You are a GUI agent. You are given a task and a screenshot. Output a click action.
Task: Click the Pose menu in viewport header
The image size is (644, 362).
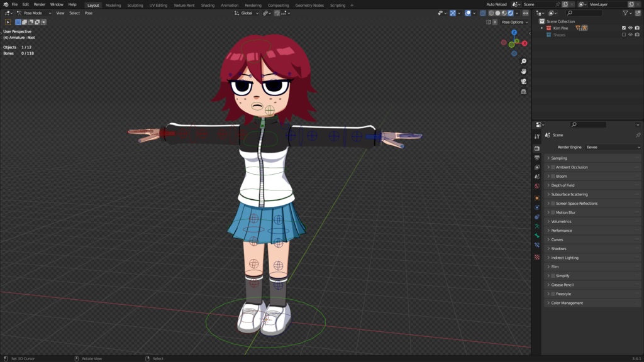click(87, 13)
